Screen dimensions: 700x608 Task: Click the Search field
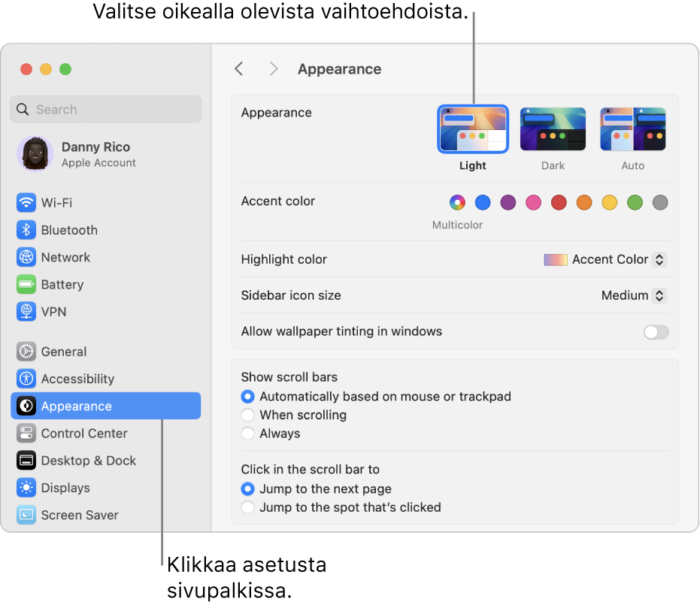point(106,109)
